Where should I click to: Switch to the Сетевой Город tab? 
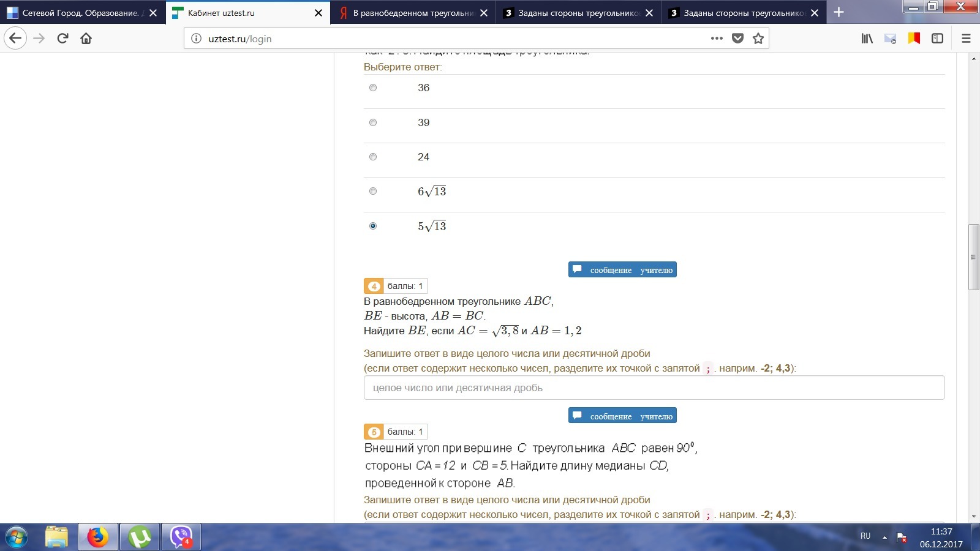click(77, 13)
